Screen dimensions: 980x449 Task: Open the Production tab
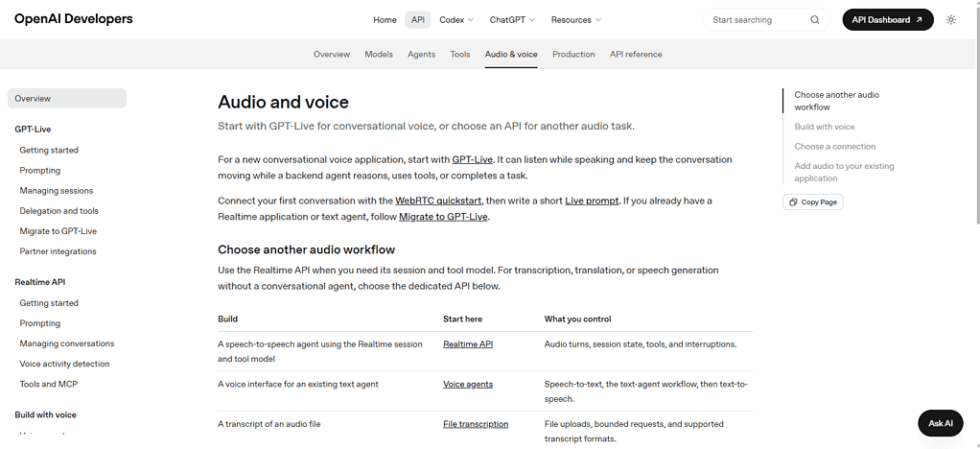[573, 55]
